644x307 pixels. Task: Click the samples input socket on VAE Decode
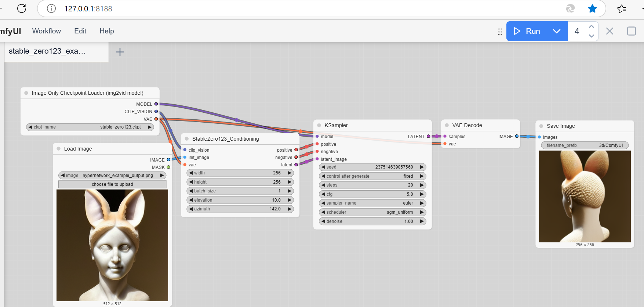coord(445,136)
